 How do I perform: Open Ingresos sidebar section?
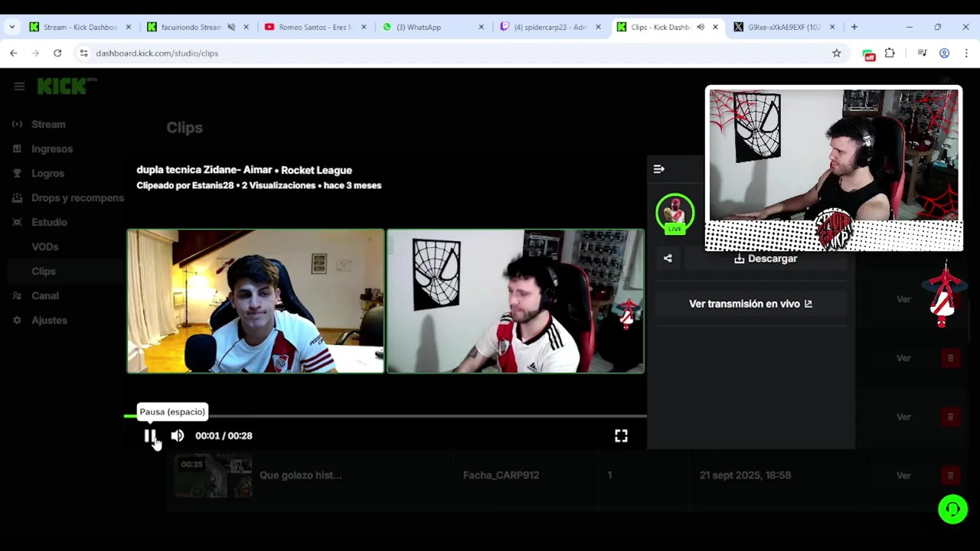(52, 148)
